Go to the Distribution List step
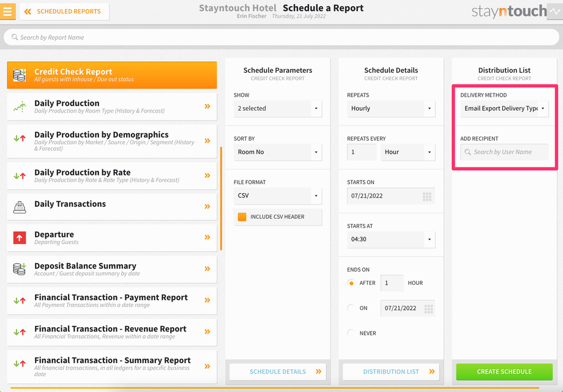The height and width of the screenshot is (392, 563). tap(391, 372)
